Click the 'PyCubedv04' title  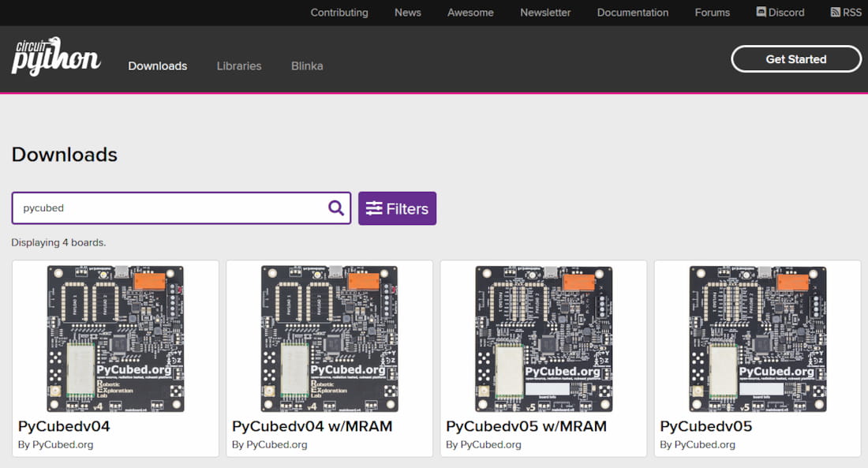(x=64, y=426)
